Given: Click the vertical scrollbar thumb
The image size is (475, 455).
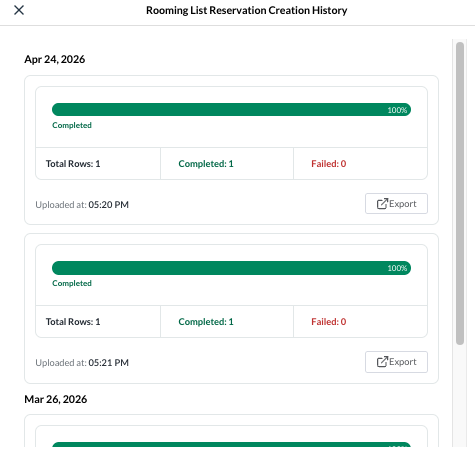Looking at the screenshot, I should tap(460, 193).
